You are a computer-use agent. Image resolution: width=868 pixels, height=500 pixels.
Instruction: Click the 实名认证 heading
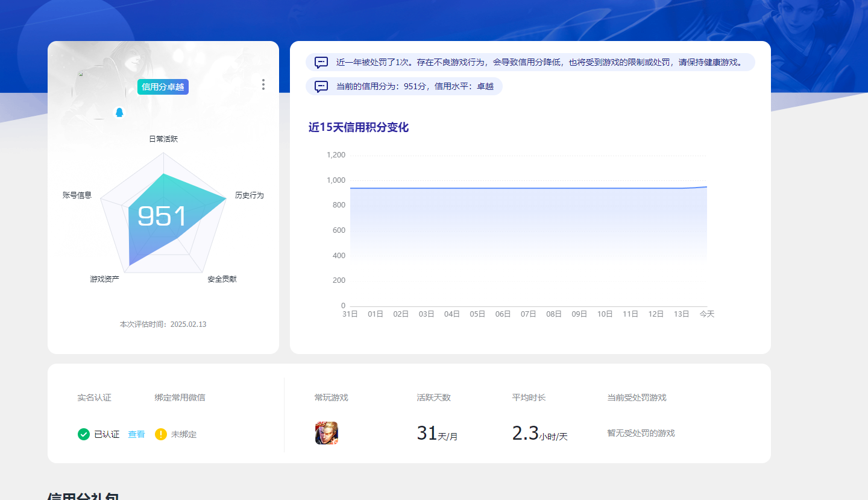coord(94,397)
